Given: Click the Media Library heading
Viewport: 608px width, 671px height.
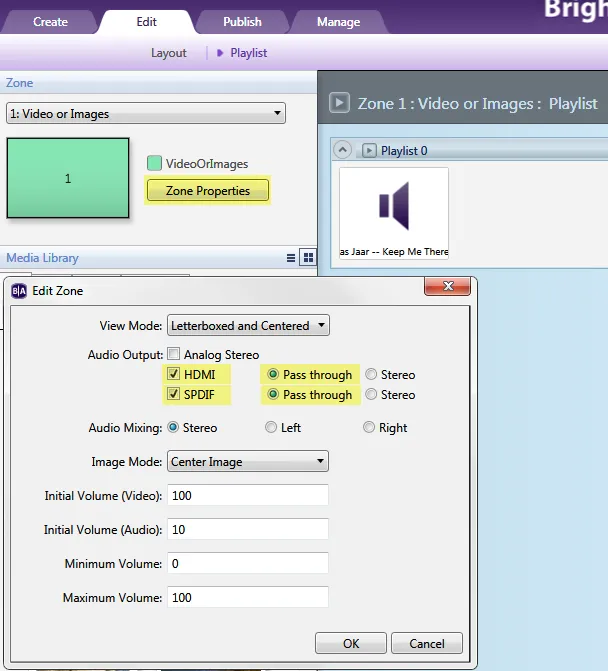Looking at the screenshot, I should coord(42,258).
